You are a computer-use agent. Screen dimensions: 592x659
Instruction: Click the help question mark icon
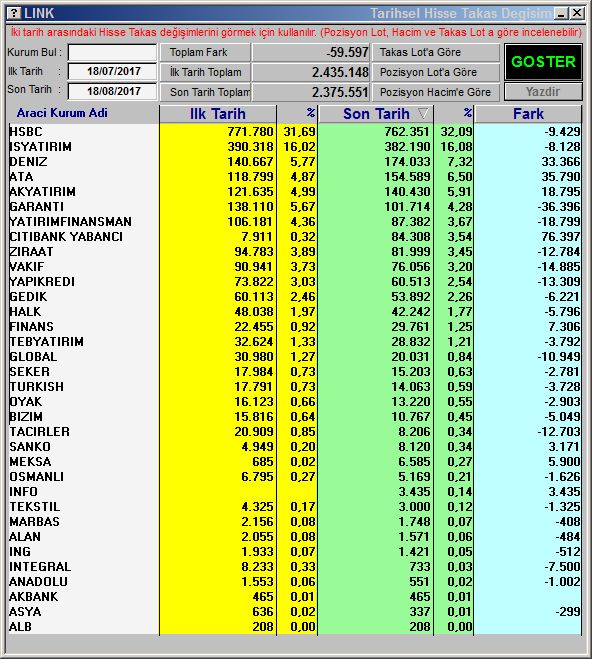[x=14, y=13]
